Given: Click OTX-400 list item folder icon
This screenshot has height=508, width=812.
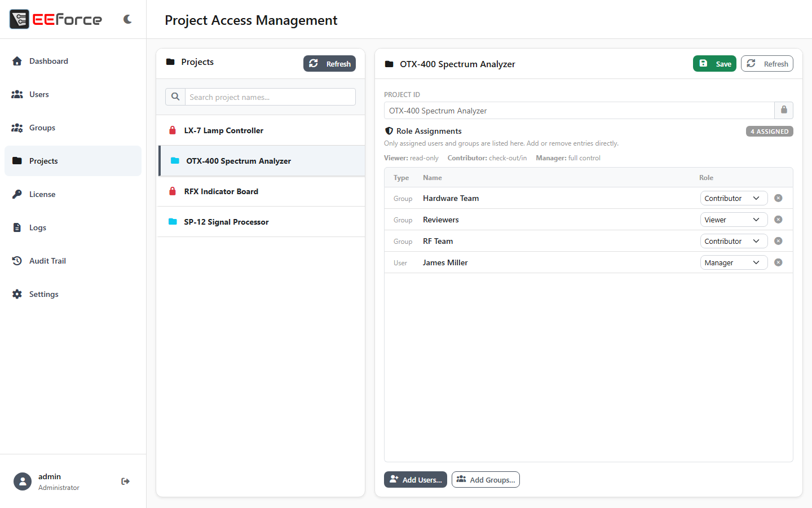Looking at the screenshot, I should (175, 160).
